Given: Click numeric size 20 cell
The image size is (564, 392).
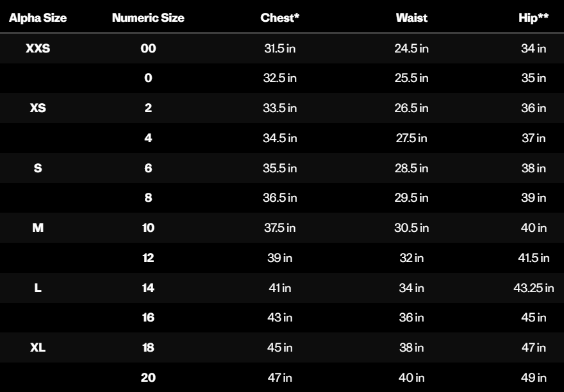Looking at the screenshot, I should point(148,378).
